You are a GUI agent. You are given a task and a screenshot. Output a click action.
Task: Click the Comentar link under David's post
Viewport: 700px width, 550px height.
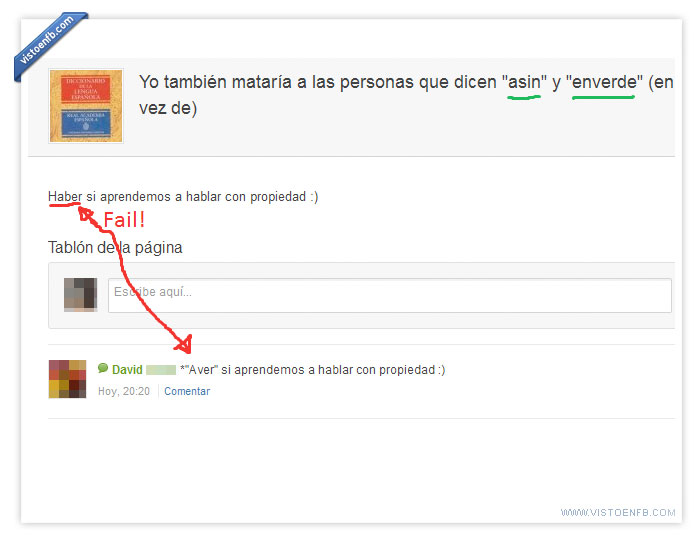187,392
